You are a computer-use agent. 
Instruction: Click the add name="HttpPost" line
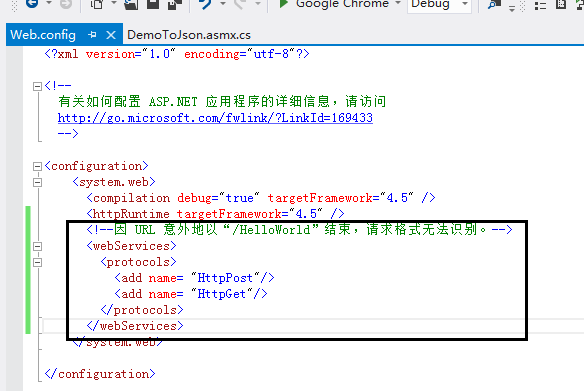(x=194, y=278)
